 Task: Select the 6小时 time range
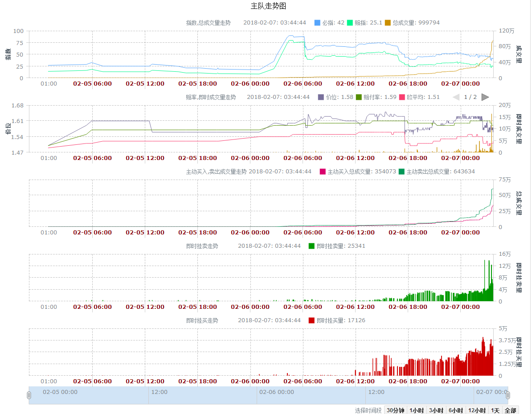pyautogui.click(x=456, y=410)
